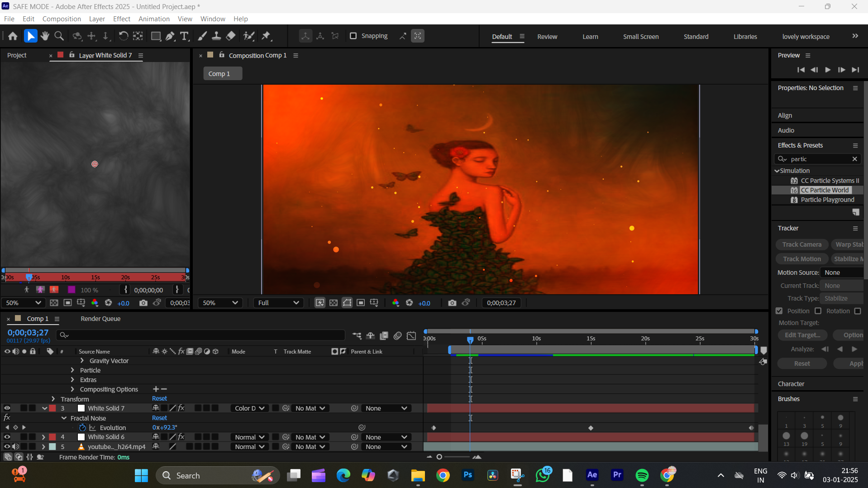The height and width of the screenshot is (488, 868).
Task: Click Toggle Transparency Grid in Composition viewer
Action: [x=334, y=303]
